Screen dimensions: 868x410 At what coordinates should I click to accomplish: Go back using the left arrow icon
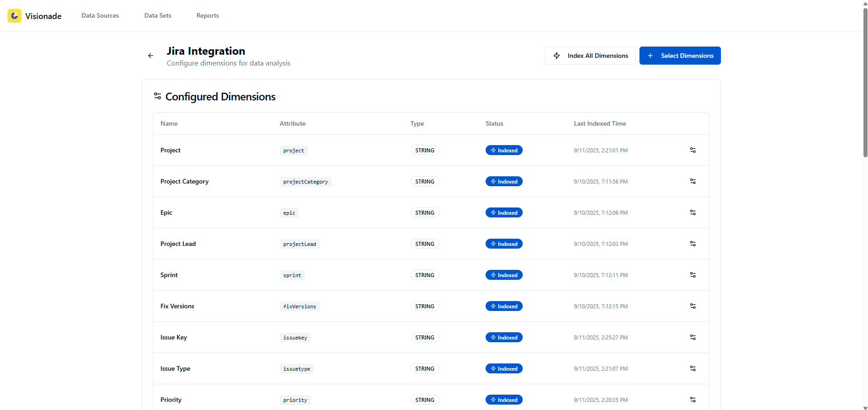(151, 56)
